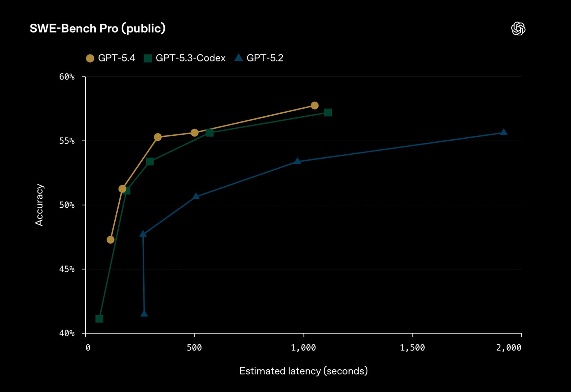Click the GPT-5.4 legend circle marker
This screenshot has width=571, height=392.
[x=90, y=58]
